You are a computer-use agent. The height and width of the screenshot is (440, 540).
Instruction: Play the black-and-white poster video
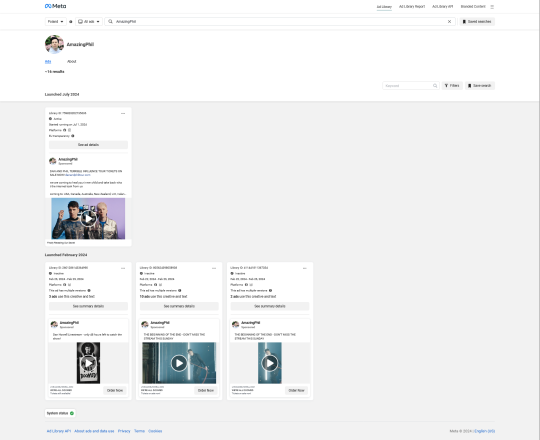89,363
